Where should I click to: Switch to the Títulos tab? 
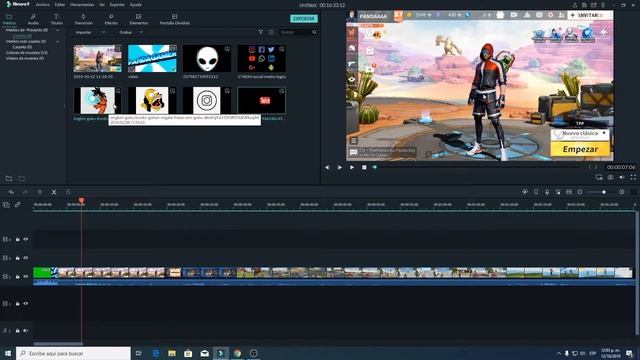click(56, 19)
